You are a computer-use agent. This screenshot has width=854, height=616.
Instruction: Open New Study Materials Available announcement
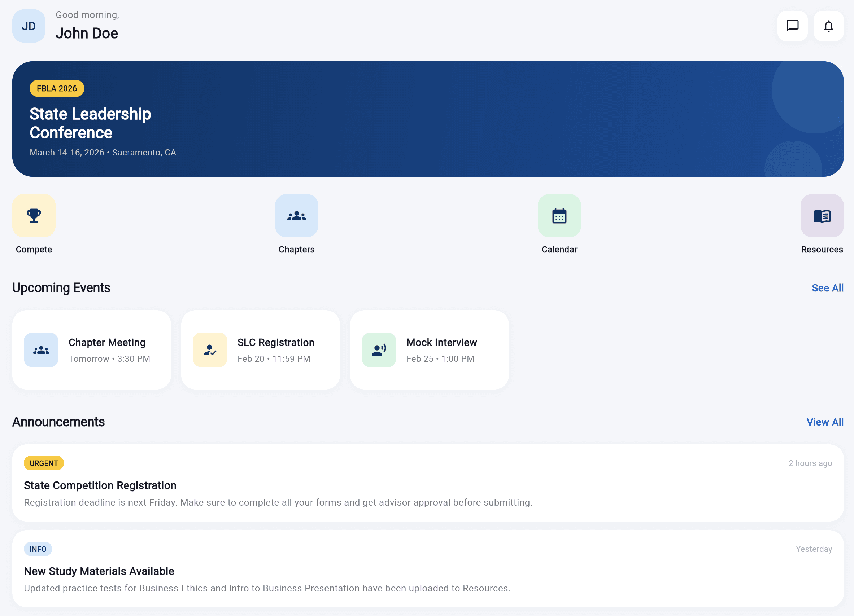[428, 571]
